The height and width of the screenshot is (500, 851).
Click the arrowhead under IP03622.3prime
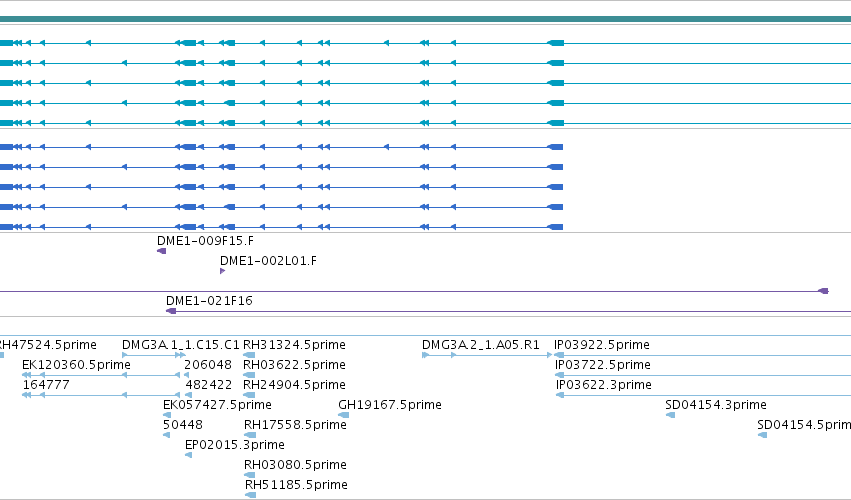pos(560,395)
